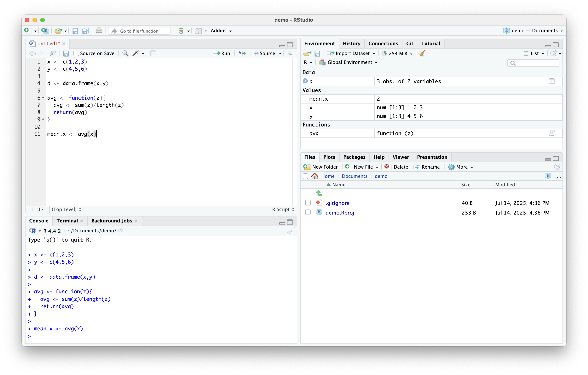Clear the console with the broom icon
Viewport: 588px width, 375px height.
[x=290, y=231]
